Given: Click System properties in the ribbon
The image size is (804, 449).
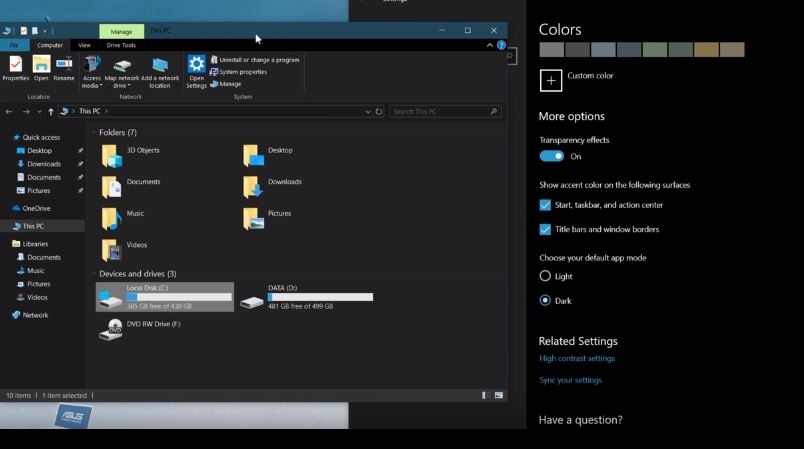Looking at the screenshot, I should pyautogui.click(x=238, y=72).
